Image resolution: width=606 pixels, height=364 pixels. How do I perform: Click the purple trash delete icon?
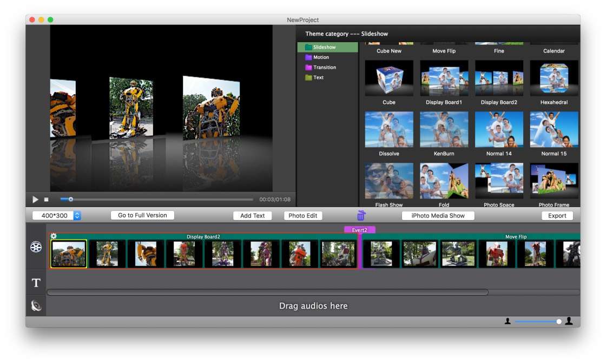(361, 215)
